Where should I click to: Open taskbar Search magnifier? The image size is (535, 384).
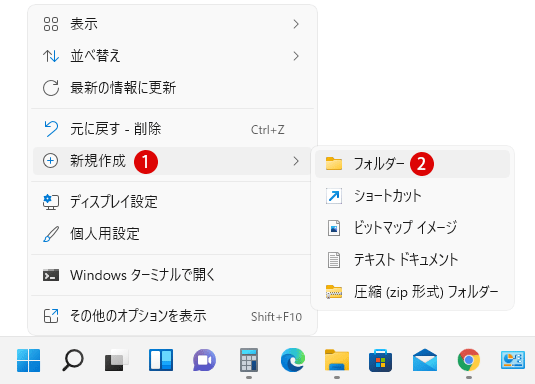point(73,360)
